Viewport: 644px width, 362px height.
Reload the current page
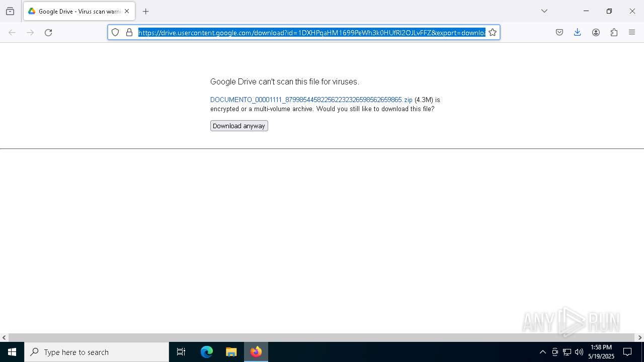click(x=48, y=32)
